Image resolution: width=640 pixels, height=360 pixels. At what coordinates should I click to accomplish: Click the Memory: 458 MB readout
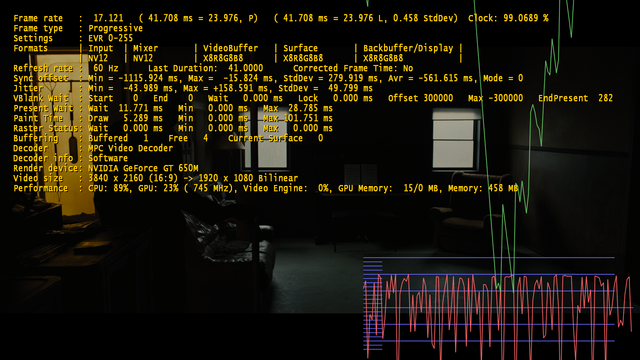point(483,188)
